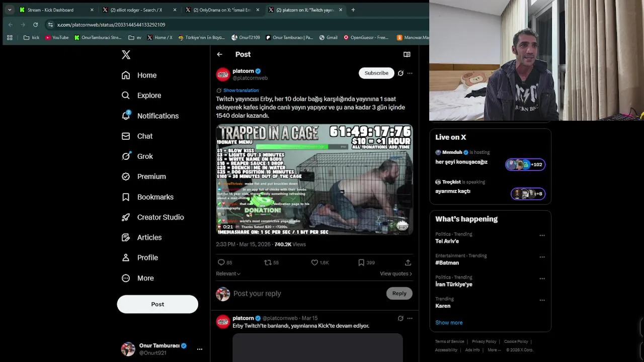Click listener avatars showing +102
The image size is (644, 362).
click(x=525, y=164)
